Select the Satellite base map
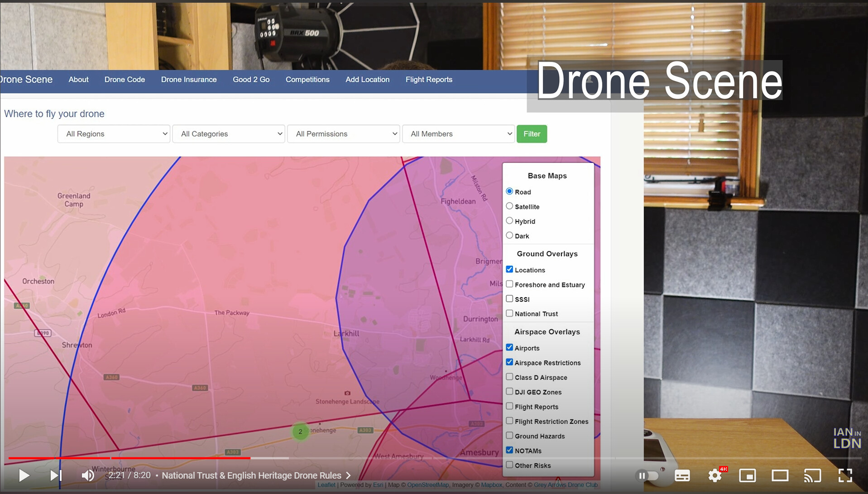Viewport: 868px width, 494px height. click(509, 206)
